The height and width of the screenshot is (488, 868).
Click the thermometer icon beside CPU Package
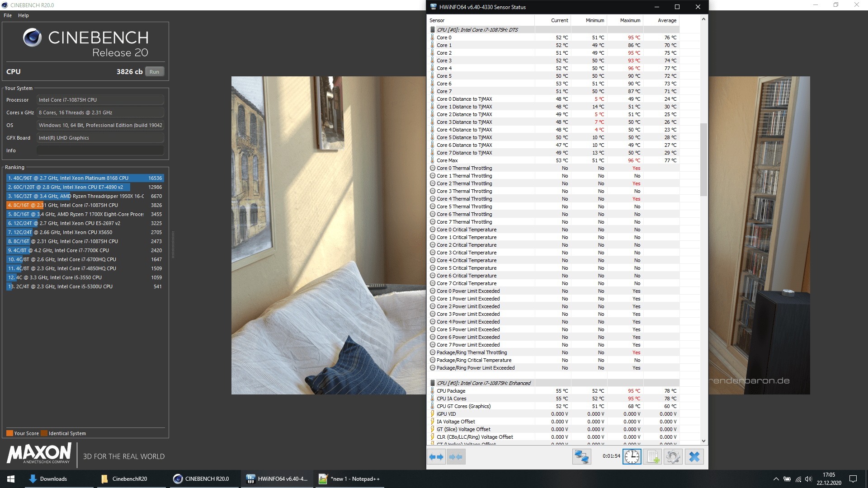click(433, 391)
